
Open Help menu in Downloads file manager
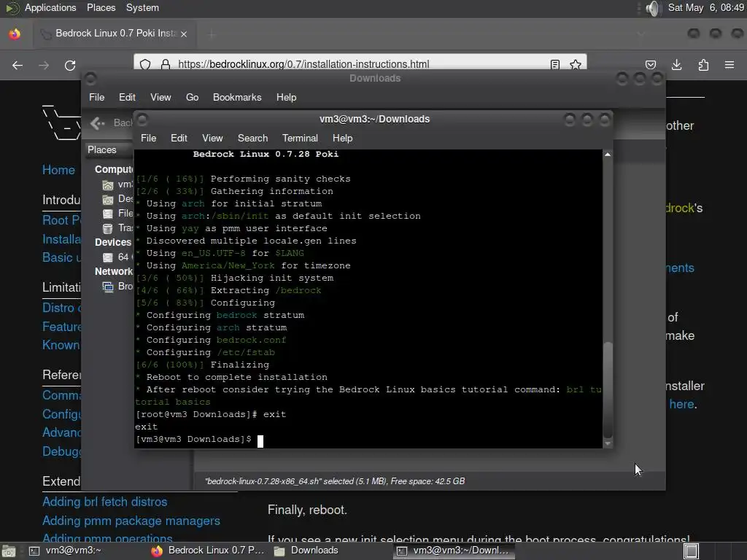point(286,97)
